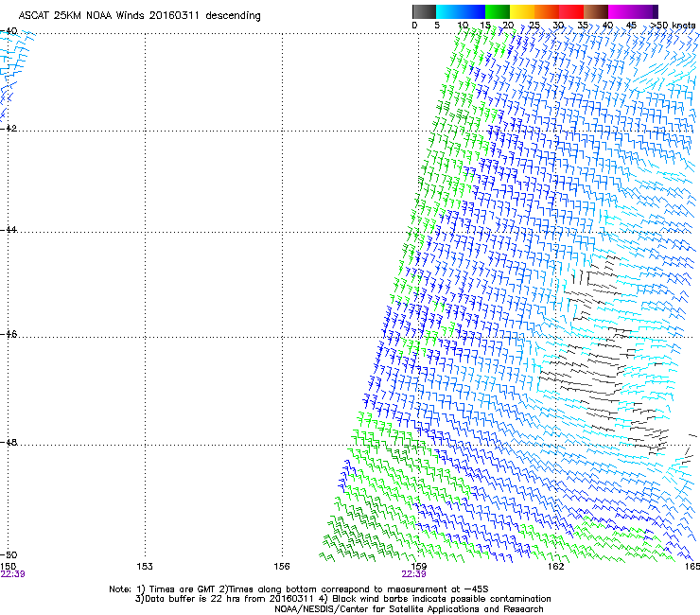The height and width of the screenshot is (615, 700).
Task: Click the '-42' latitude label
Action: (9, 128)
